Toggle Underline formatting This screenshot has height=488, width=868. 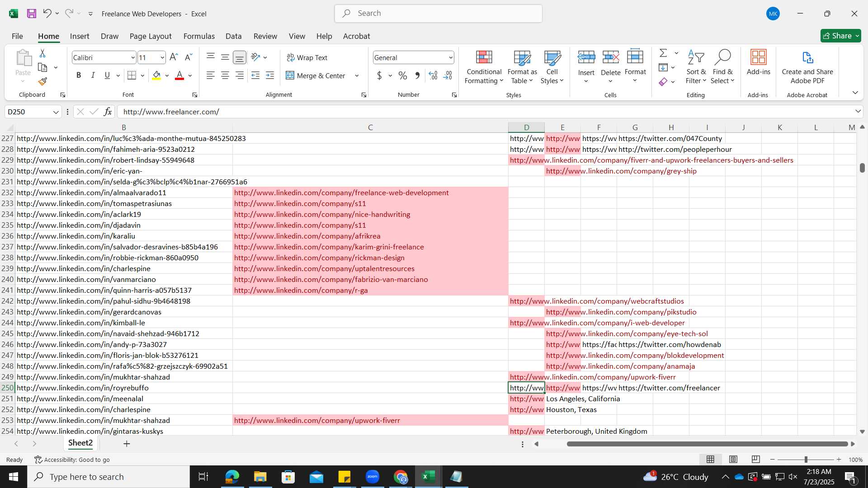click(107, 75)
